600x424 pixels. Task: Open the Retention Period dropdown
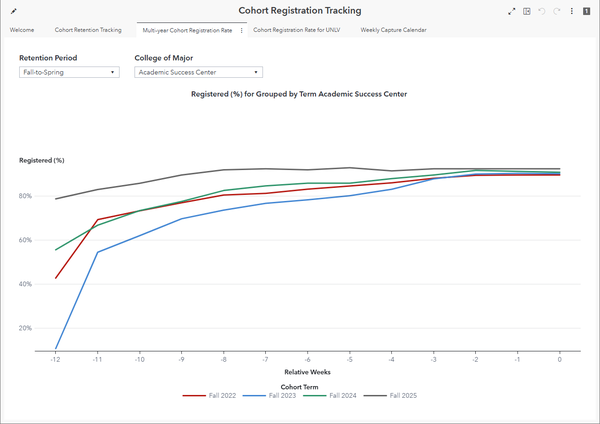[69, 72]
